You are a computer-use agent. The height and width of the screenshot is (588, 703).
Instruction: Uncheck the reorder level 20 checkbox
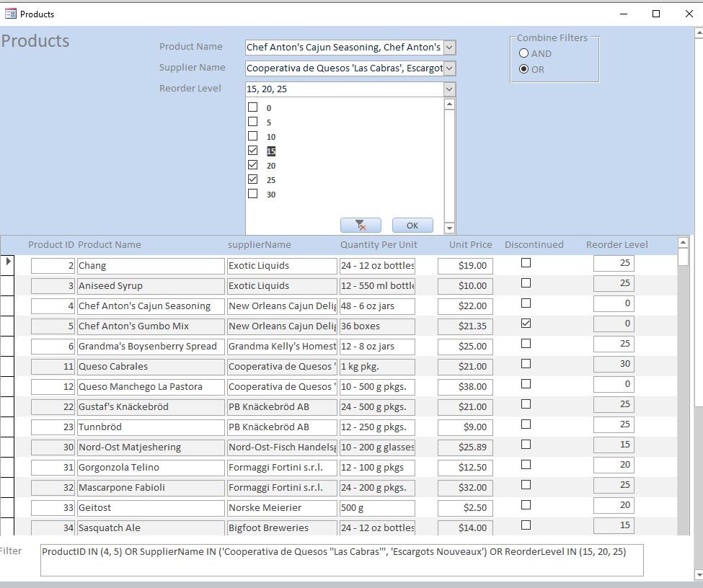[x=253, y=165]
